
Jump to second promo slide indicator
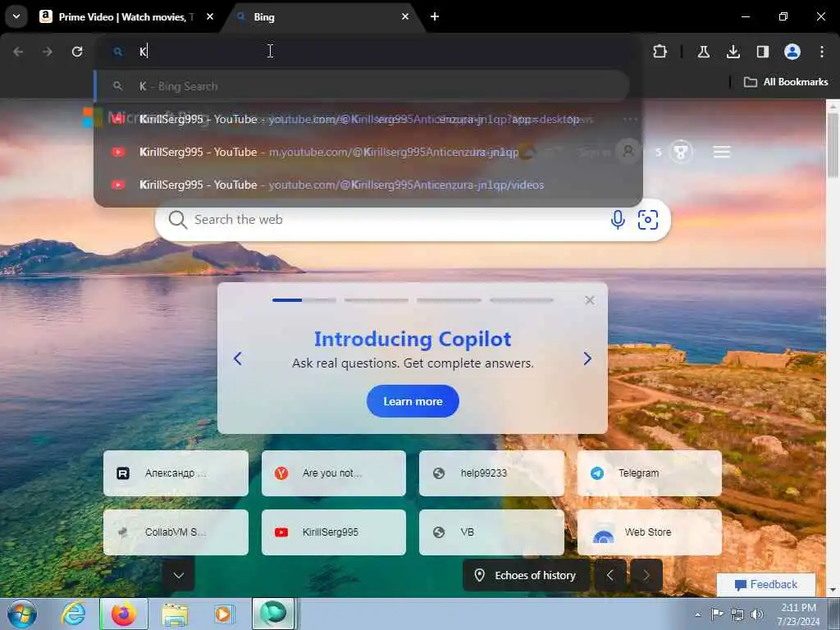pos(376,300)
